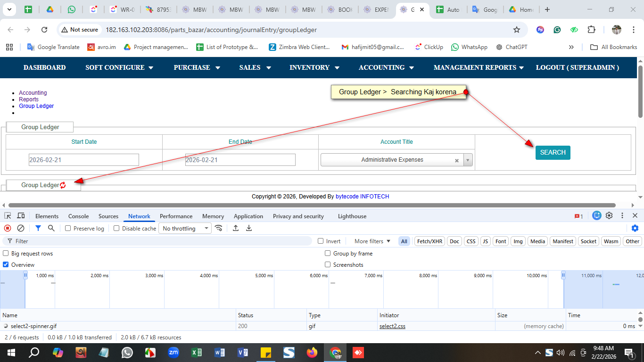
Task: Open a new browser tab
Action: point(547,9)
